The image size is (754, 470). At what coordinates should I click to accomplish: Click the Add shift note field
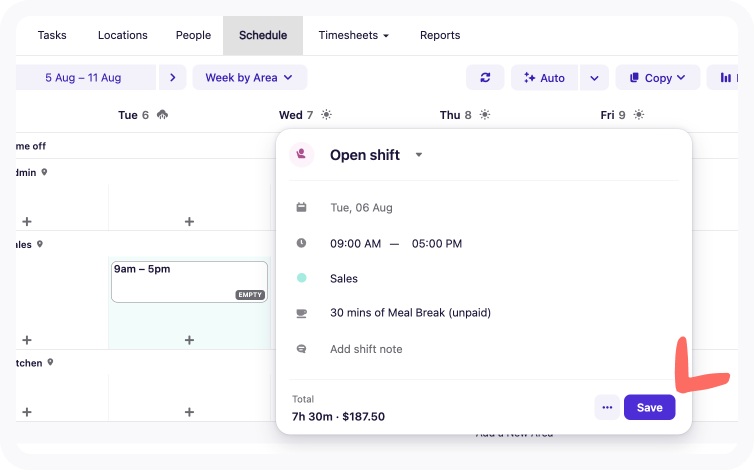[x=366, y=349]
